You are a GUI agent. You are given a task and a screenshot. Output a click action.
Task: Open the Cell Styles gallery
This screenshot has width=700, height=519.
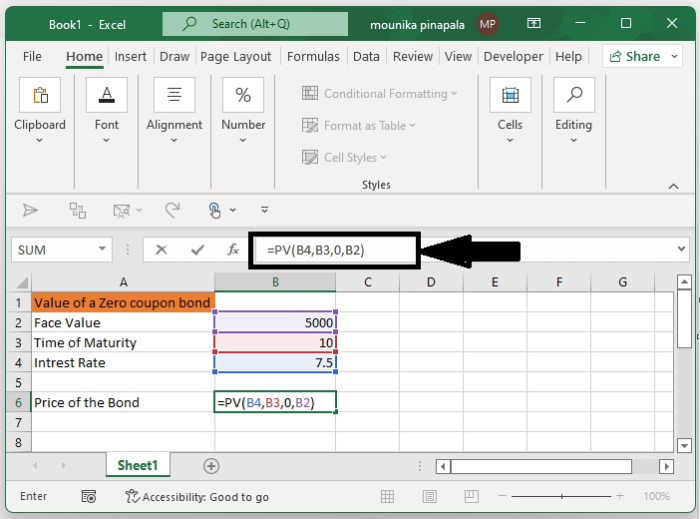[344, 158]
